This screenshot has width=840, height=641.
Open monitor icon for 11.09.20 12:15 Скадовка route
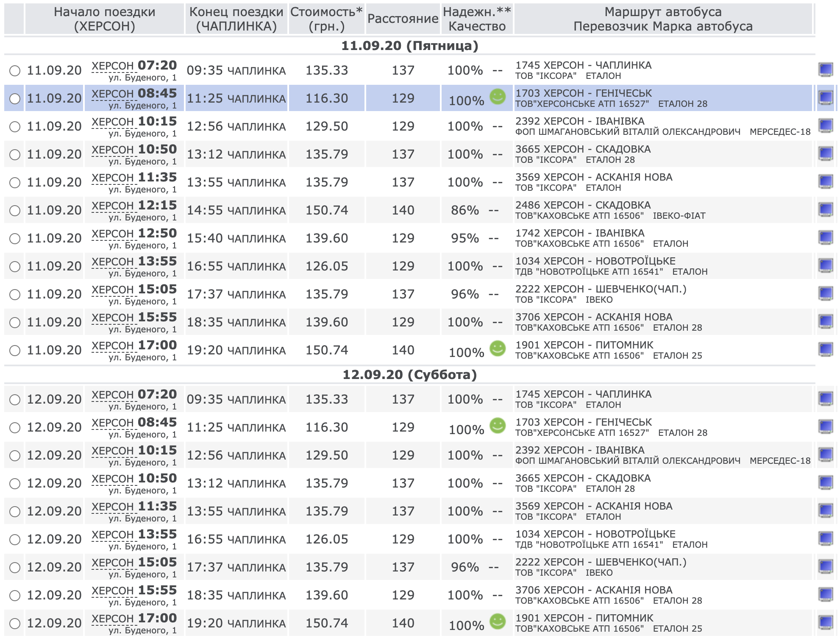[825, 209]
